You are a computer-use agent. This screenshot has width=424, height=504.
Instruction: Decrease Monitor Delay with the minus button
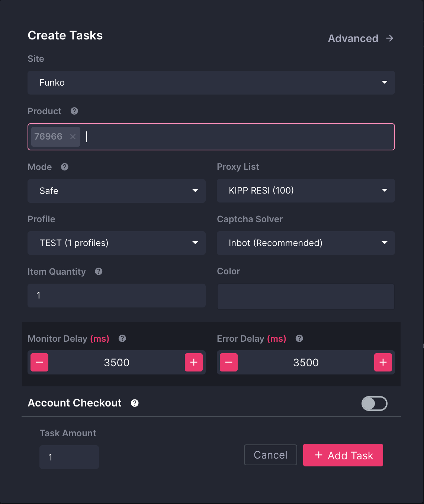39,363
